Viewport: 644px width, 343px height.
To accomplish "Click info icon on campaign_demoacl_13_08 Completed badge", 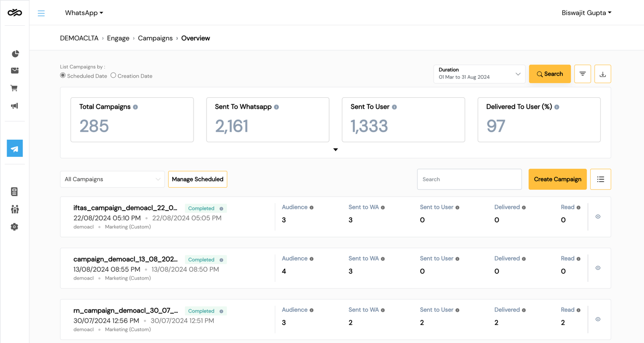I will (221, 260).
